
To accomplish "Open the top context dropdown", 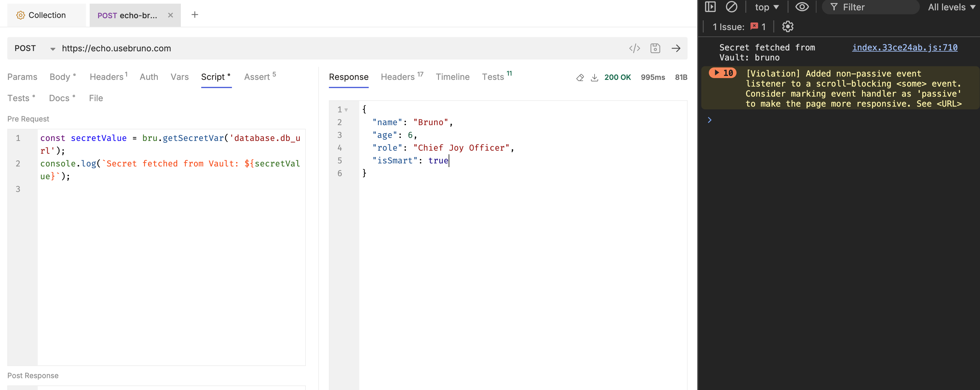I will (767, 7).
